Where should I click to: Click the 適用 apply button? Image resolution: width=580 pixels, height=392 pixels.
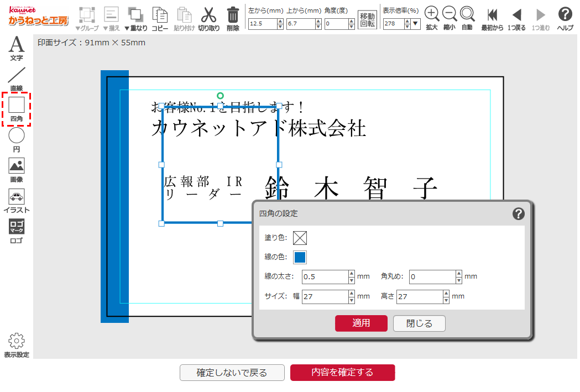pyautogui.click(x=362, y=323)
